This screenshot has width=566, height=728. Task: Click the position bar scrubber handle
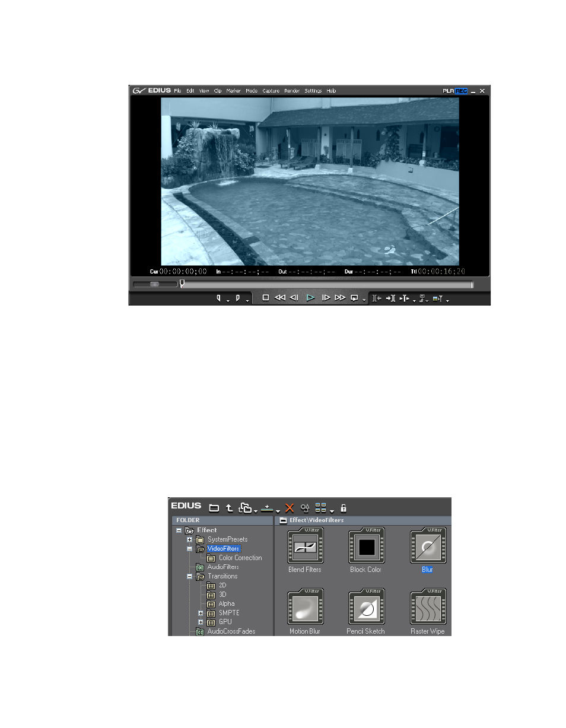point(182,284)
